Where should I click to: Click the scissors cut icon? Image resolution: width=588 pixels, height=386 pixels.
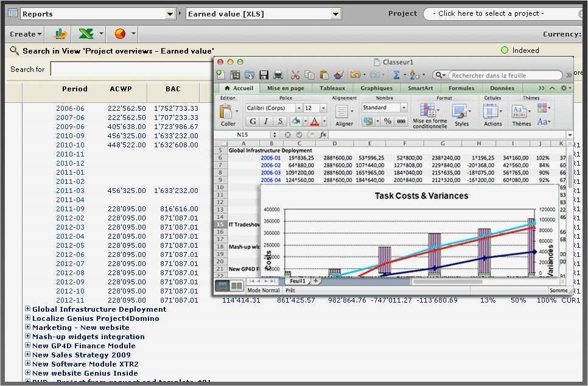[x=295, y=75]
